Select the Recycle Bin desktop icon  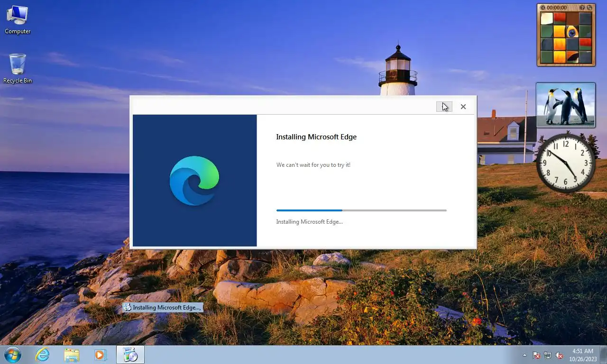tap(18, 69)
